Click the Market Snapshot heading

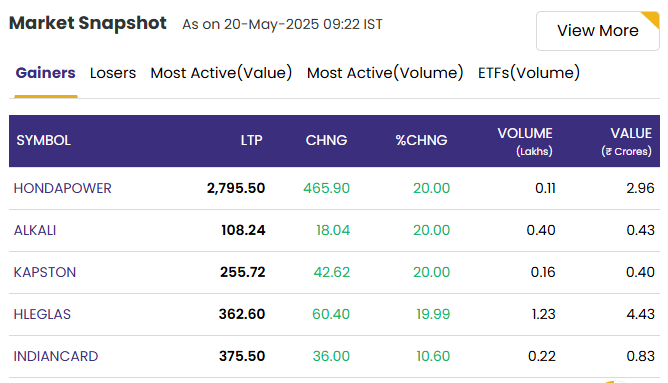pos(88,23)
